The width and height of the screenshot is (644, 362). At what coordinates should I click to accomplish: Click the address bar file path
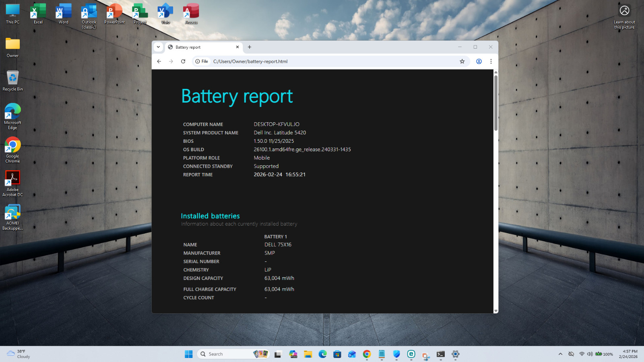(250, 62)
